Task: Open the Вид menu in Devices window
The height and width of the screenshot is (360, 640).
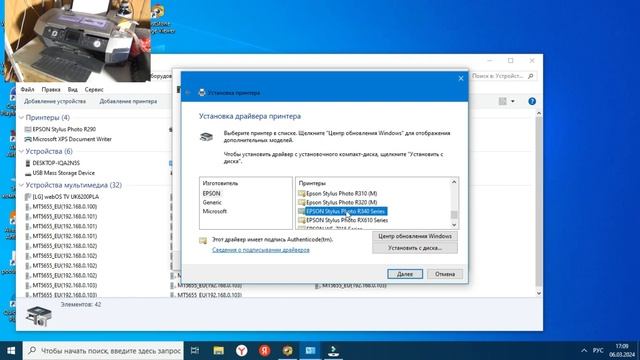Action: tap(73, 89)
